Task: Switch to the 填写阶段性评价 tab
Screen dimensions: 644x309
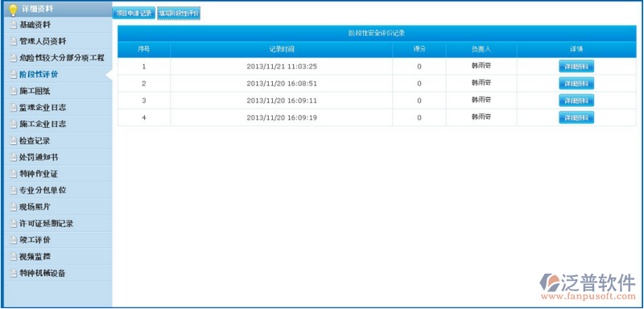Action: tap(179, 13)
